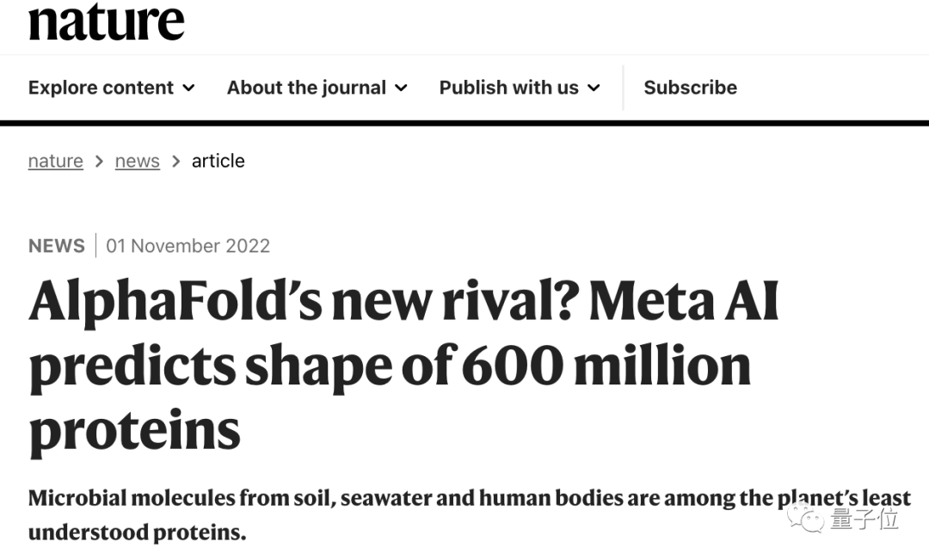Expand the chevron beside Explore content

point(189,88)
